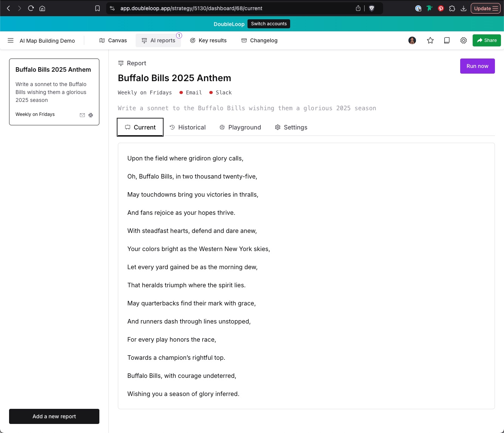Click the address bar share icon
504x433 pixels.
coord(358,8)
